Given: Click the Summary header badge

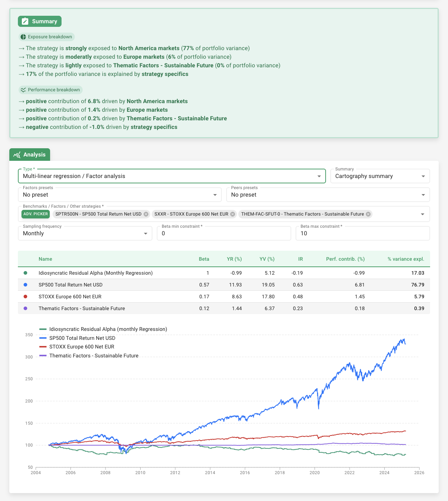Looking at the screenshot, I should pyautogui.click(x=40, y=21).
